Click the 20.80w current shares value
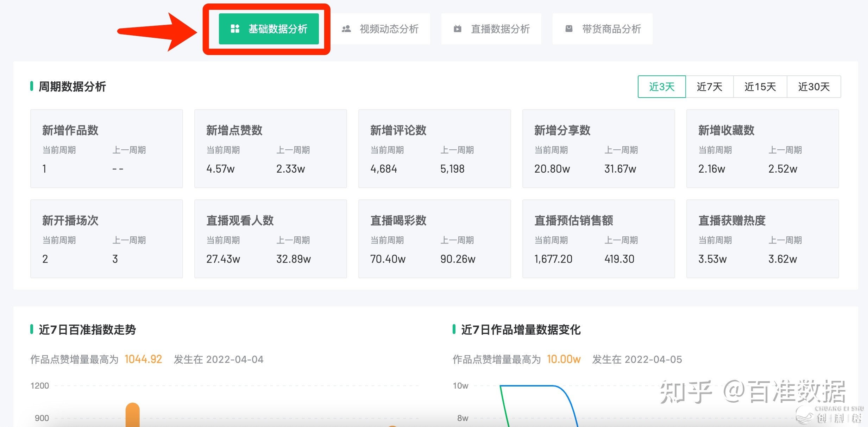 point(552,169)
